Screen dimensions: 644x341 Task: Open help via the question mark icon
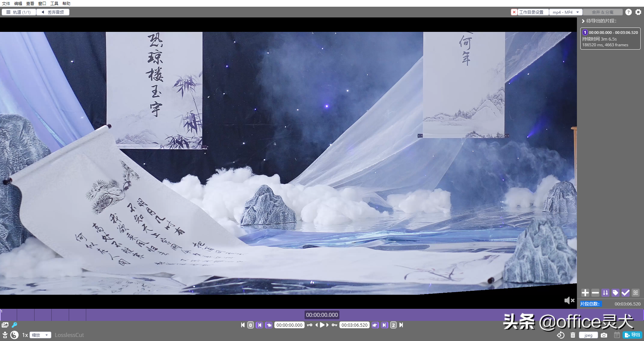tap(629, 12)
